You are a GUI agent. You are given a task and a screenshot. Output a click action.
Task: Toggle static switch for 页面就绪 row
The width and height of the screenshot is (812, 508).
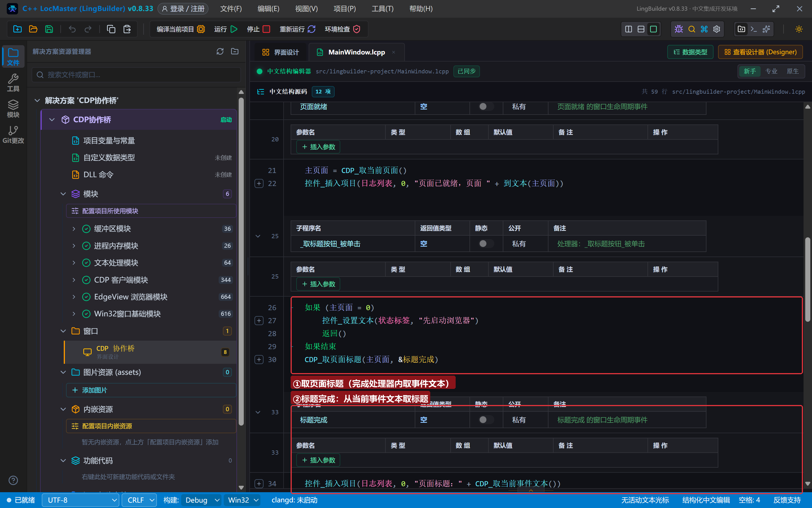486,106
